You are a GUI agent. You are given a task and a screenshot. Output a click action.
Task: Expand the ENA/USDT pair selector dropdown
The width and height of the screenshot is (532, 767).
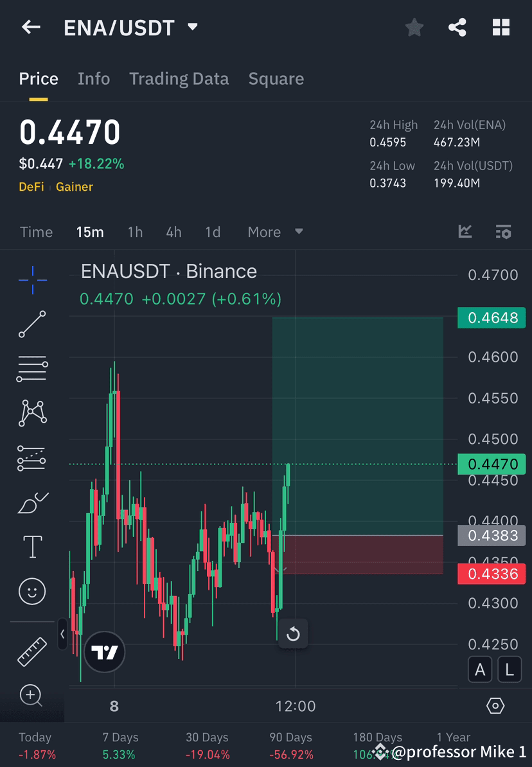(x=191, y=27)
